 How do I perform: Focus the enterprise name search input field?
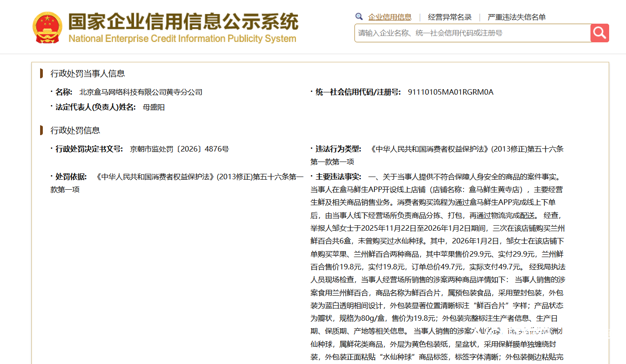(x=472, y=33)
